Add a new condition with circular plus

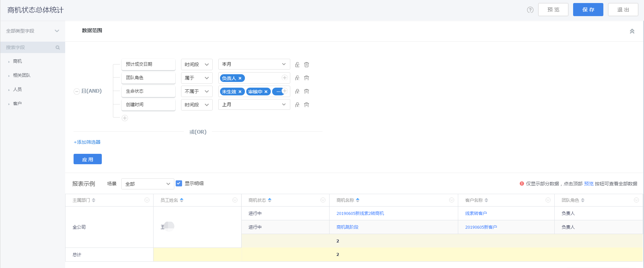(125, 118)
